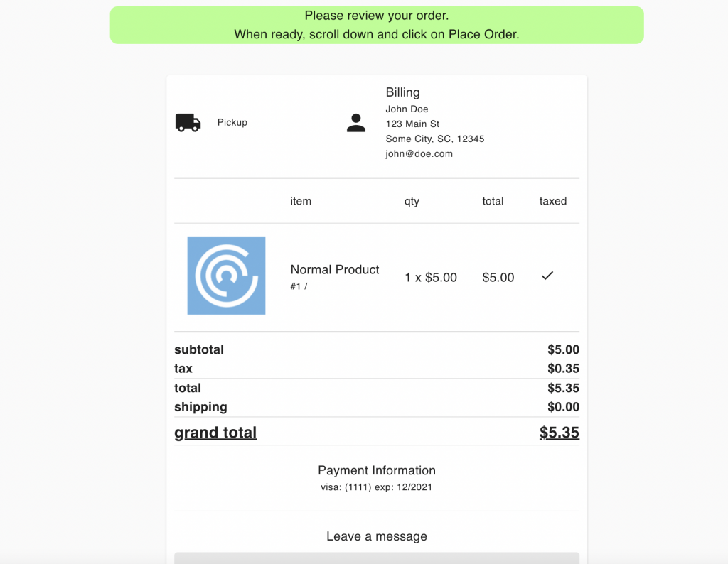Click the green review order banner
This screenshot has height=564, width=728.
(x=376, y=26)
